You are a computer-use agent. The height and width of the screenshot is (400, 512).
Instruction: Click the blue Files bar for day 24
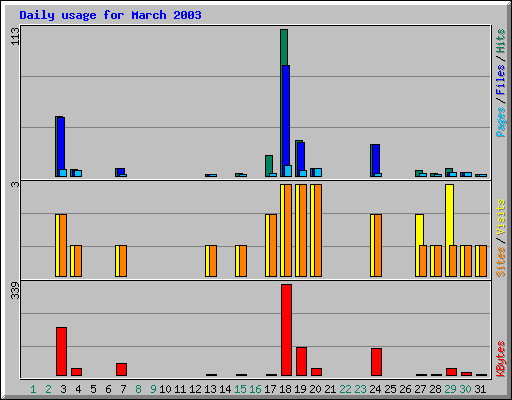point(376,159)
